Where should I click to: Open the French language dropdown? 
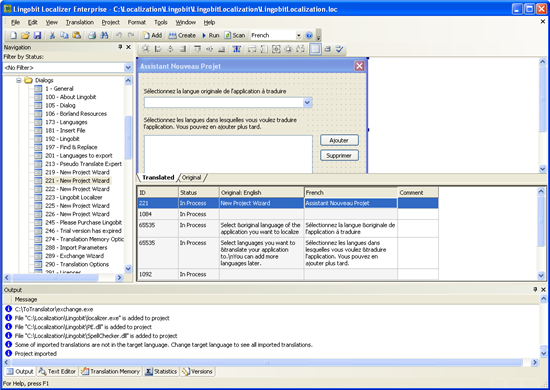pos(299,35)
